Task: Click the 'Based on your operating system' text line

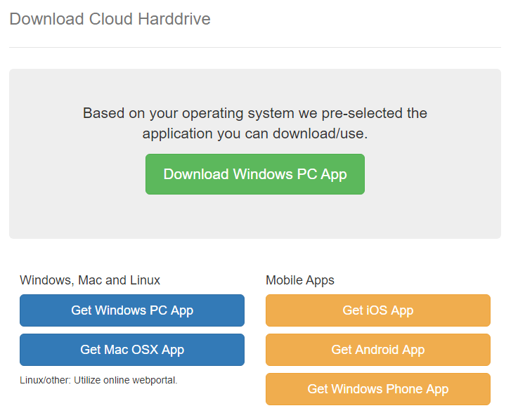Action: pos(254,113)
